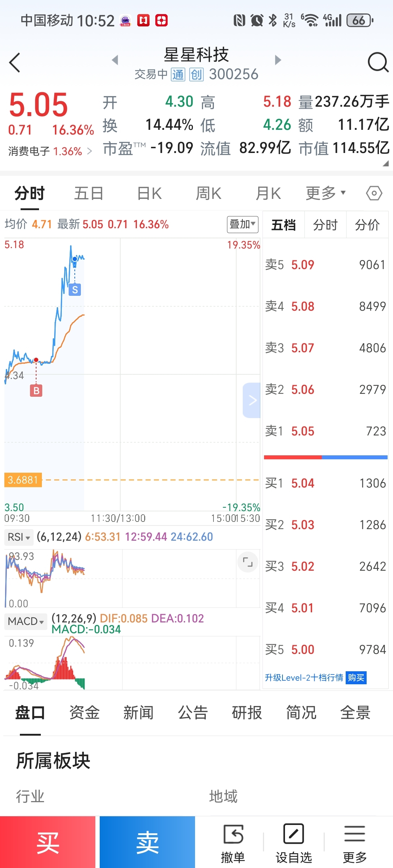Go to previous stock with left triangle

pos(115,60)
